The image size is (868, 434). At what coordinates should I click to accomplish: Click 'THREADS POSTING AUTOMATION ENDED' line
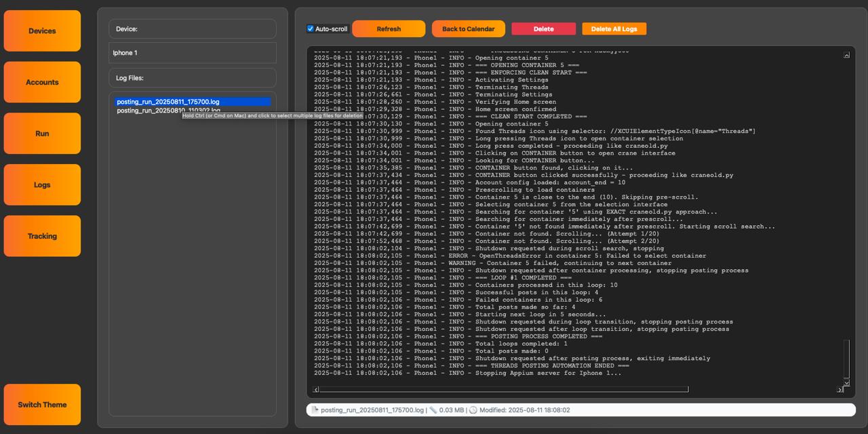pyautogui.click(x=471, y=366)
